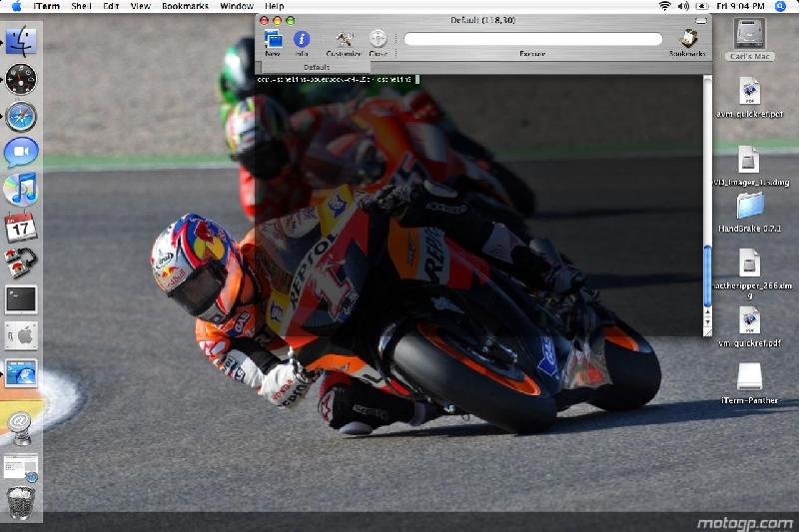Click the clock showing Fri 9:04 PM

[740, 6]
